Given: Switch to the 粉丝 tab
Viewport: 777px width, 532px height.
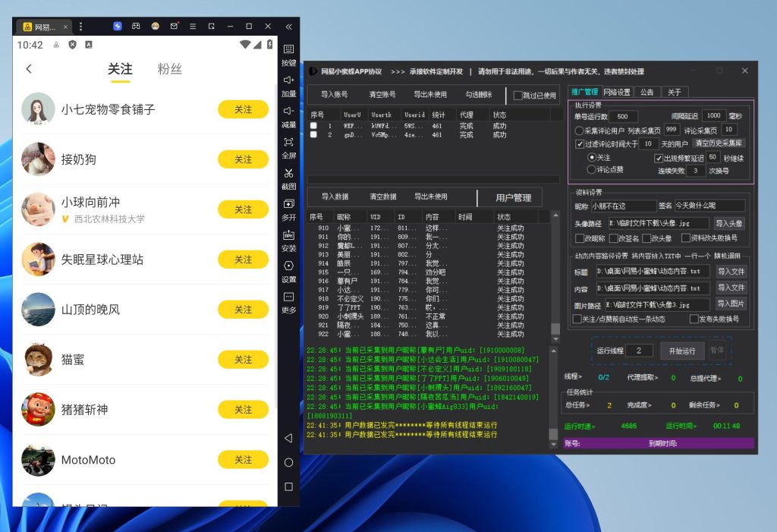Looking at the screenshot, I should coord(170,69).
